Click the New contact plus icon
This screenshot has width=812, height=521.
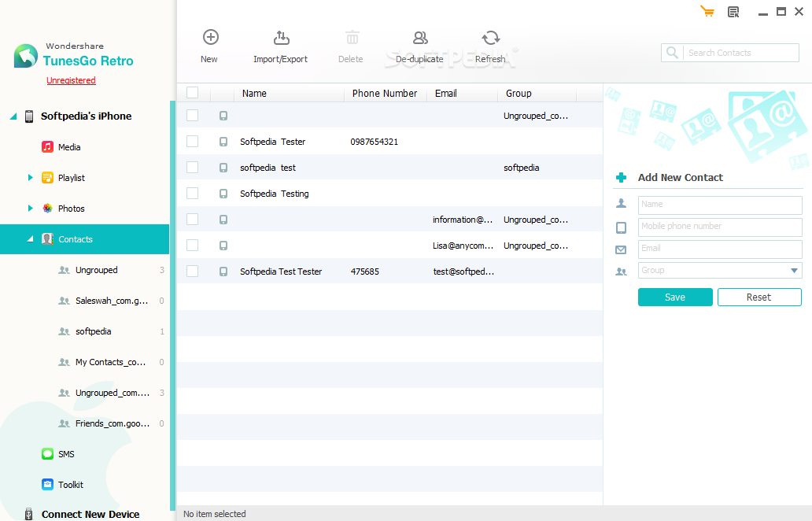pos(210,37)
